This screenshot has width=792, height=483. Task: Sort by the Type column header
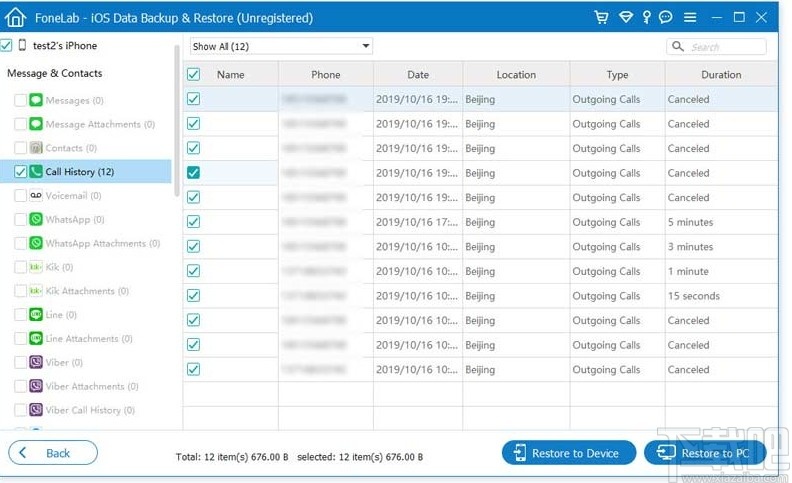(x=617, y=74)
